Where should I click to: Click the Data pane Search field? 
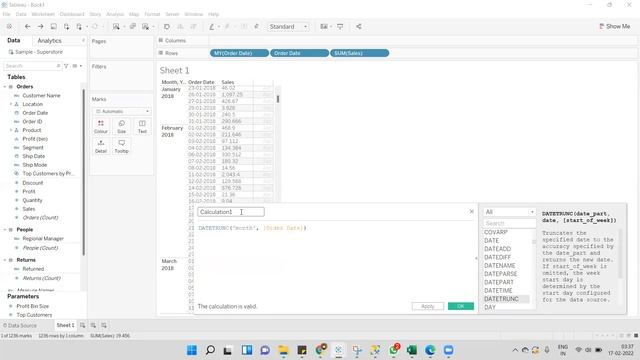point(33,66)
